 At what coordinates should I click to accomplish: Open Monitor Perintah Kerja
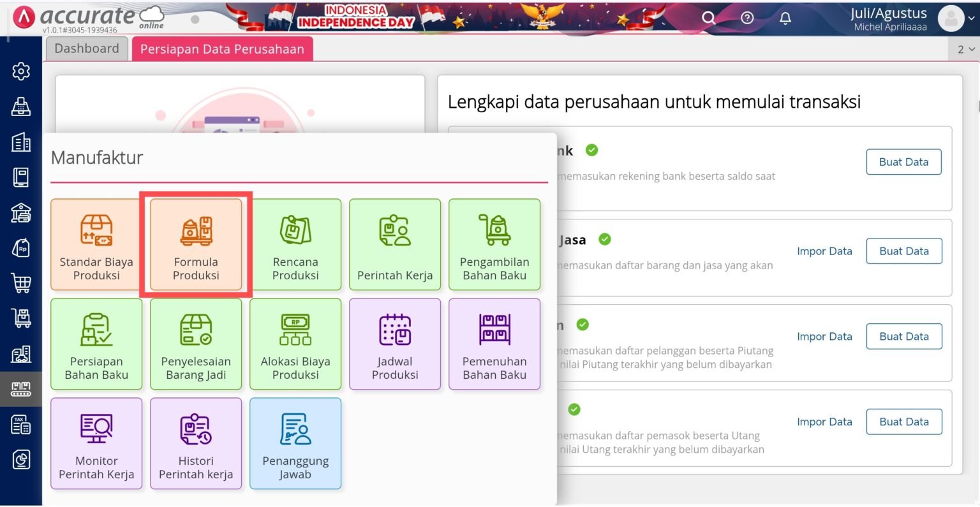[96, 443]
